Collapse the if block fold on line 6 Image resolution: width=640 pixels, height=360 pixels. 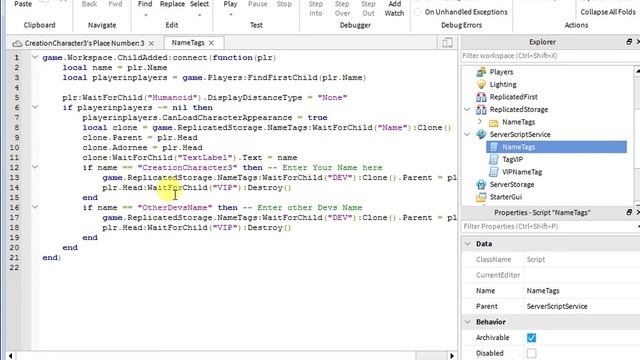tap(35, 107)
